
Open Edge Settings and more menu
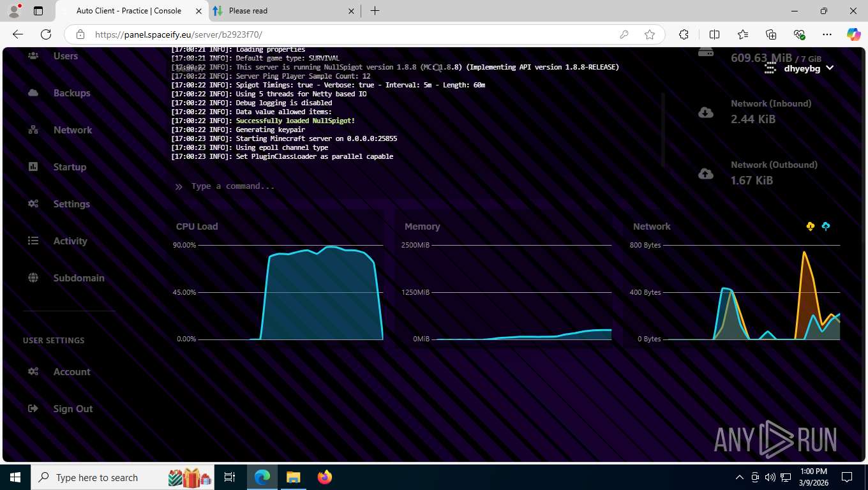[827, 35]
